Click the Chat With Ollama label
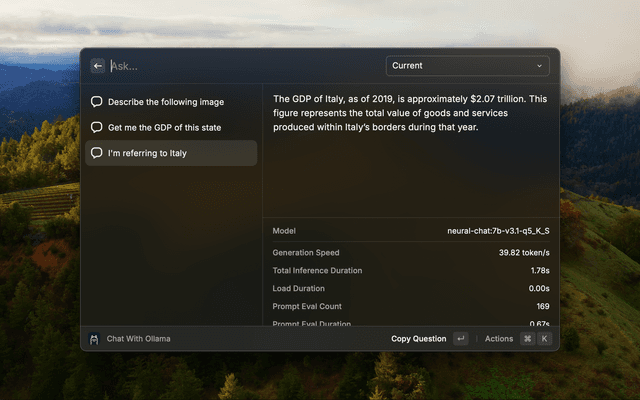This screenshot has width=640, height=400. click(x=138, y=339)
